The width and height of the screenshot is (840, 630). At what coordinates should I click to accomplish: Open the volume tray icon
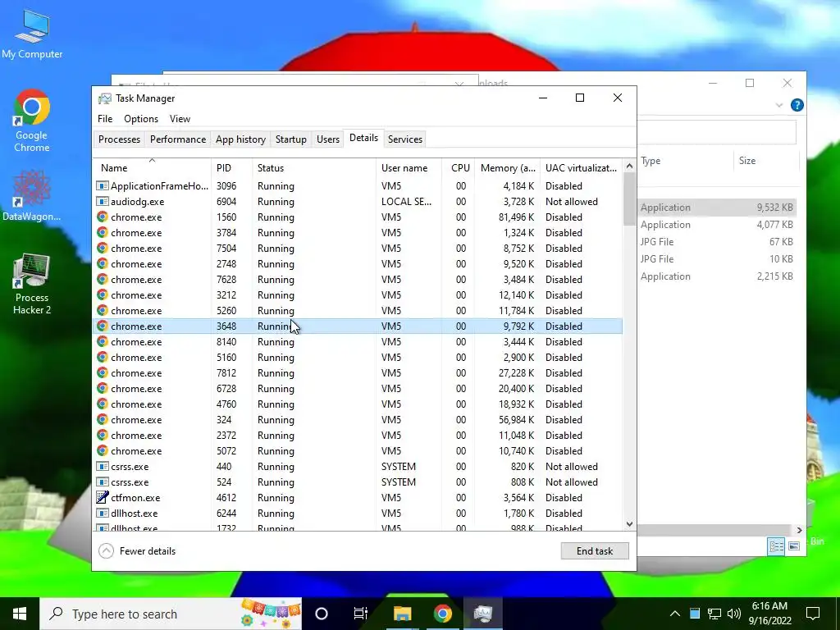(734, 614)
